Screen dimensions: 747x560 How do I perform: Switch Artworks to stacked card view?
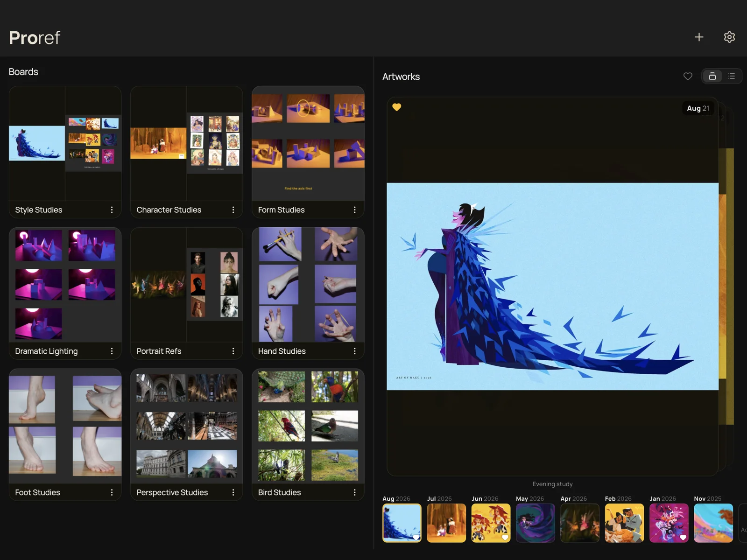point(712,76)
